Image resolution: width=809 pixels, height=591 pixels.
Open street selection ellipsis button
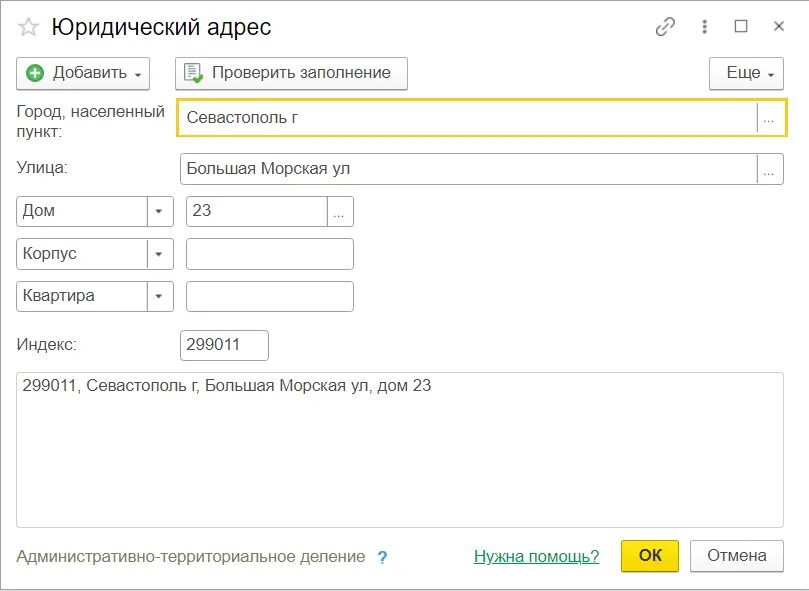tap(769, 169)
